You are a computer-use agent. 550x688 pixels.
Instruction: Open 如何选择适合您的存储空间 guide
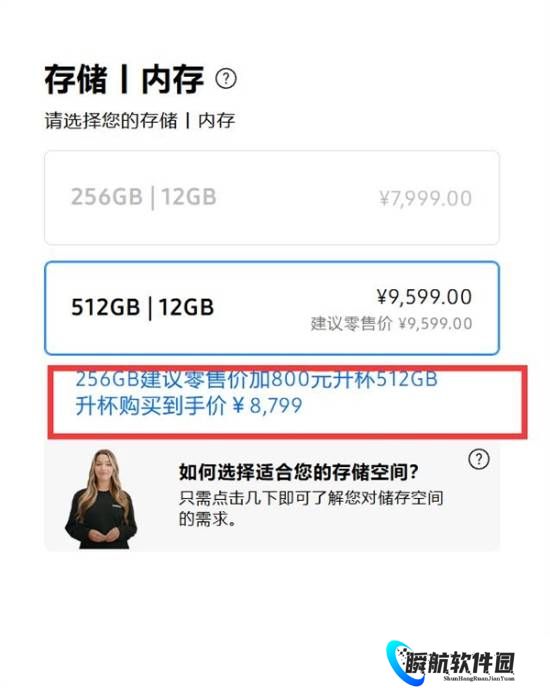click(298, 472)
